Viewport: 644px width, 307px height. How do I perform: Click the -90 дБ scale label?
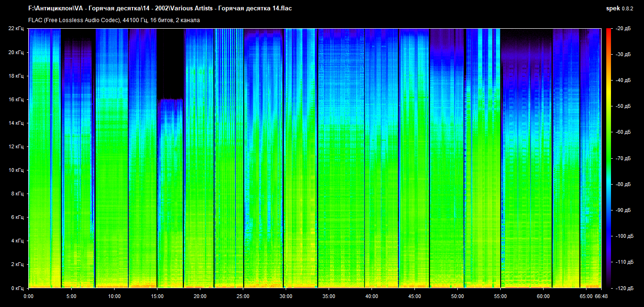622,210
